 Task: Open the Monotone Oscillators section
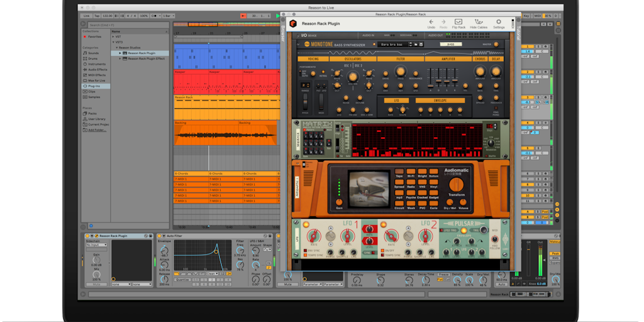(353, 58)
